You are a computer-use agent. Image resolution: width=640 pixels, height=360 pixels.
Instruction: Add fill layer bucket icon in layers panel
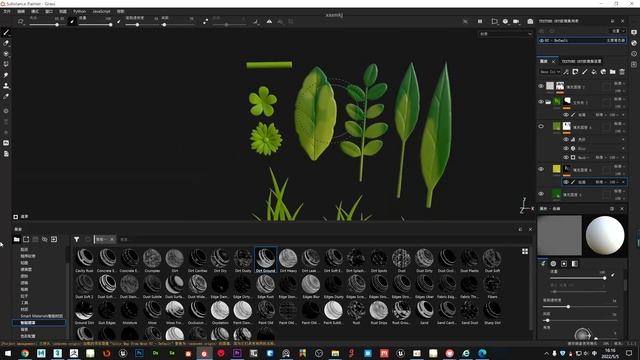594,72
